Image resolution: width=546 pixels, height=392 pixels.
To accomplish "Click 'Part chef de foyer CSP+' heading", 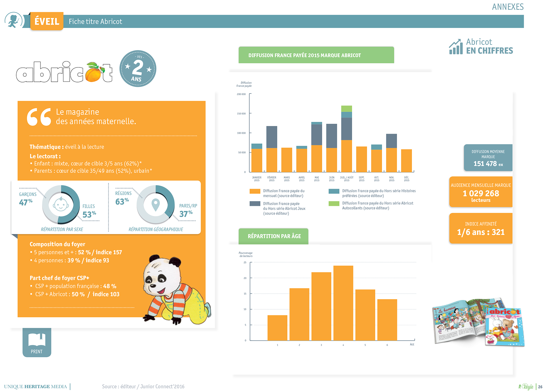I will point(60,278).
